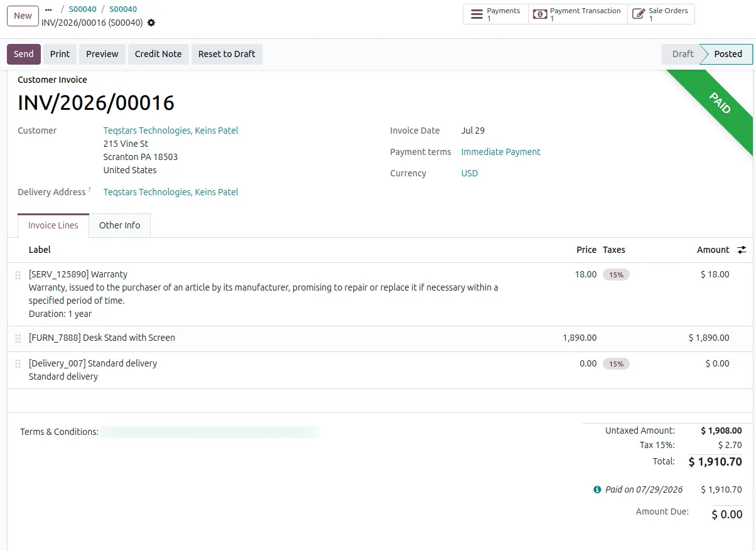The width and height of the screenshot is (756, 551).
Task: Expand the breadcrumb ellipsis menu
Action: 49,9
